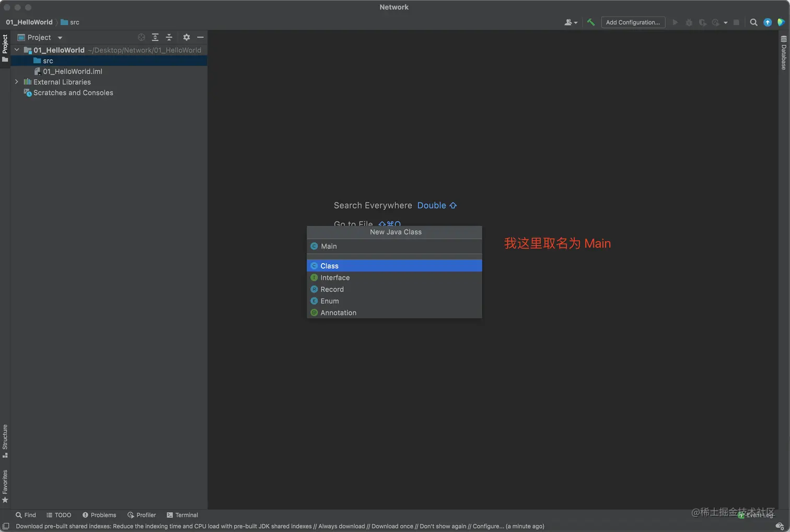Viewport: 790px width, 532px height.
Task: Click Add Configuration button
Action: (x=633, y=22)
